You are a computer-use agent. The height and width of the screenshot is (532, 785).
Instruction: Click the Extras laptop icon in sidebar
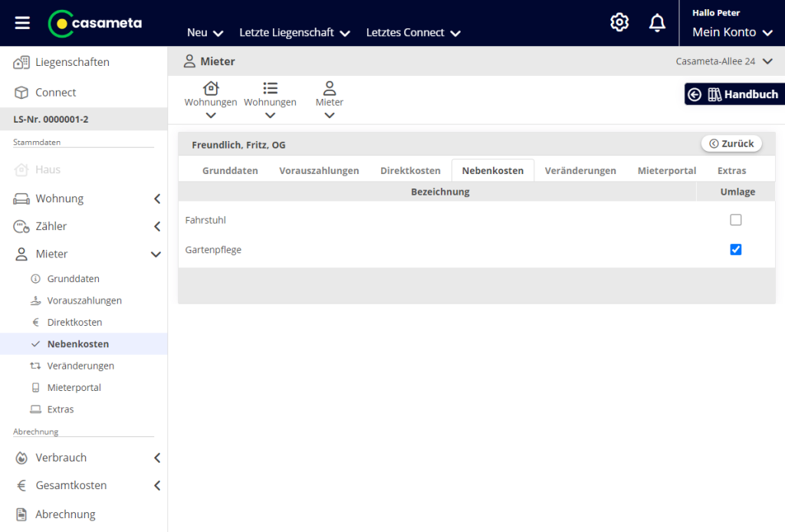(35, 409)
